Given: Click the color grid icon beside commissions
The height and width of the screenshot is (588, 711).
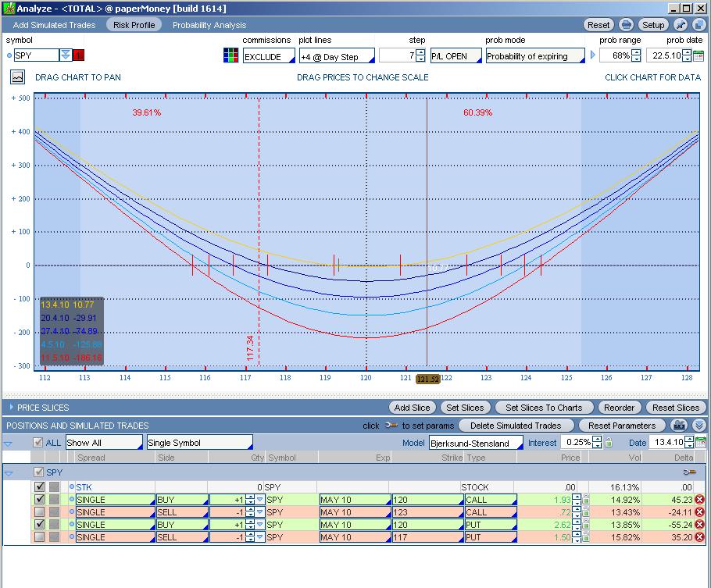Looking at the screenshot, I should [230, 56].
